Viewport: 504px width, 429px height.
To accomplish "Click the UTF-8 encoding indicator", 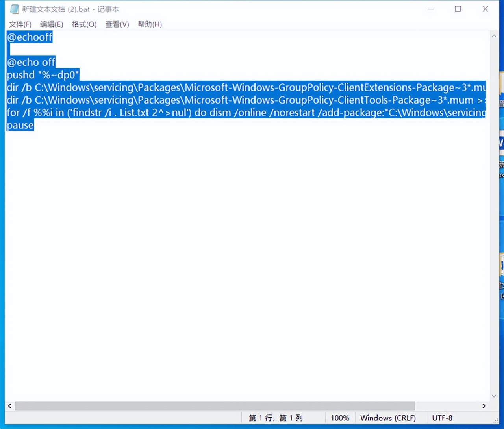I will click(442, 418).
